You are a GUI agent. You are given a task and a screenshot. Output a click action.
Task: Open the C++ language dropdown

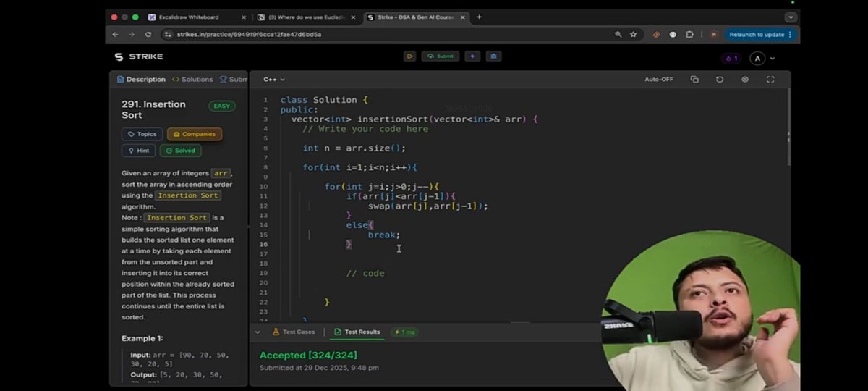(274, 80)
